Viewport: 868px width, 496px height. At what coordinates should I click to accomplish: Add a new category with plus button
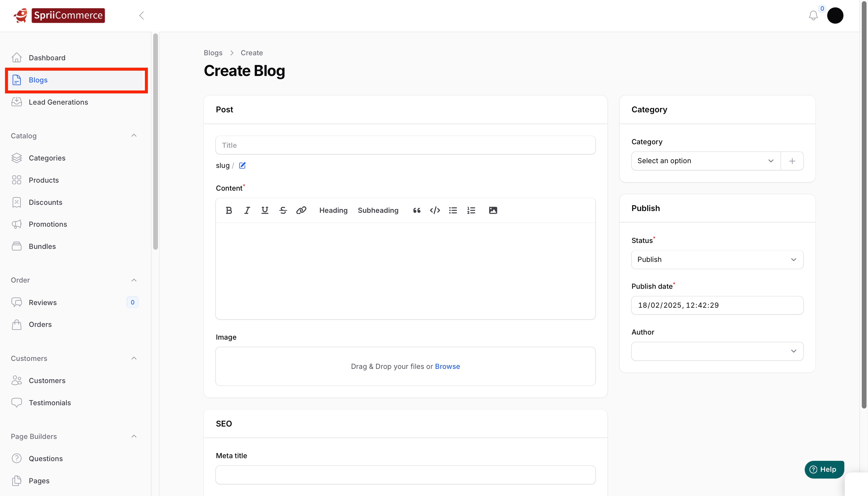point(792,161)
